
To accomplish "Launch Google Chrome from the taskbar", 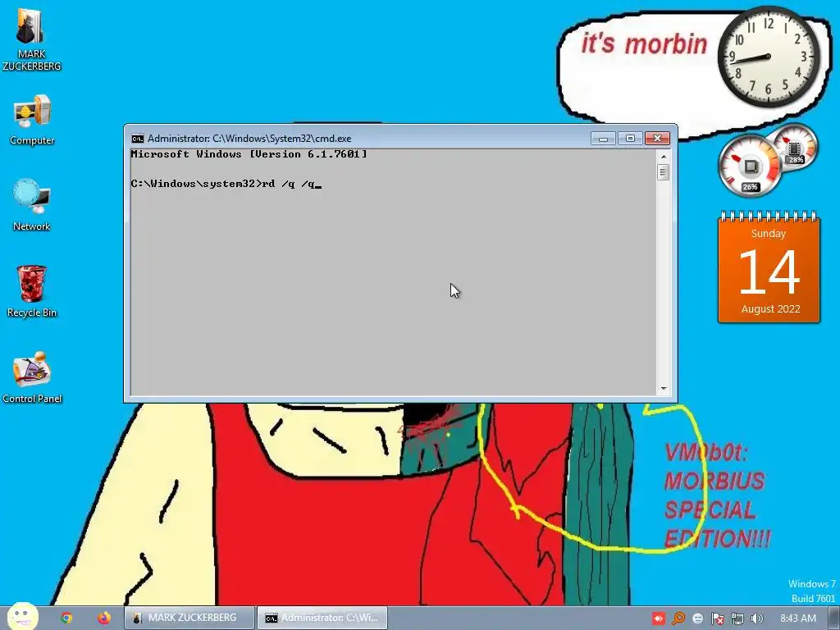I will (66, 618).
